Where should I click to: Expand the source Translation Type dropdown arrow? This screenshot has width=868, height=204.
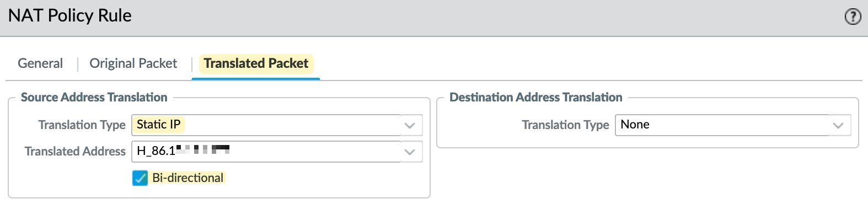click(x=410, y=125)
